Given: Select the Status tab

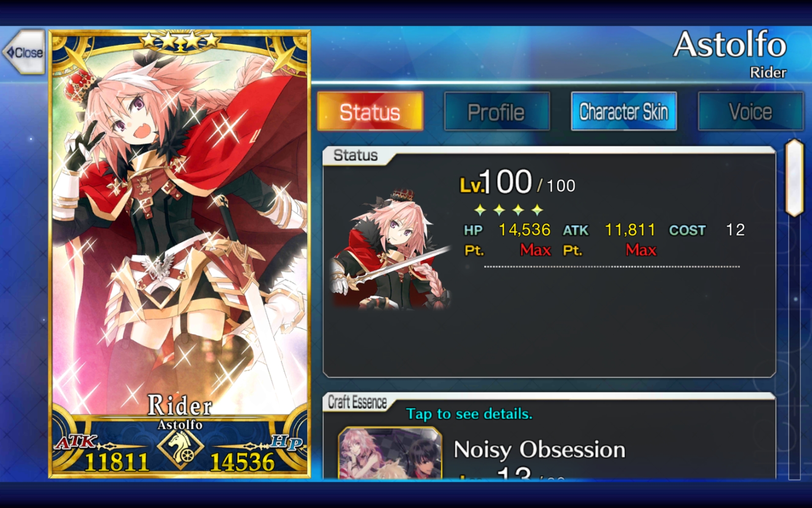Looking at the screenshot, I should (x=370, y=112).
